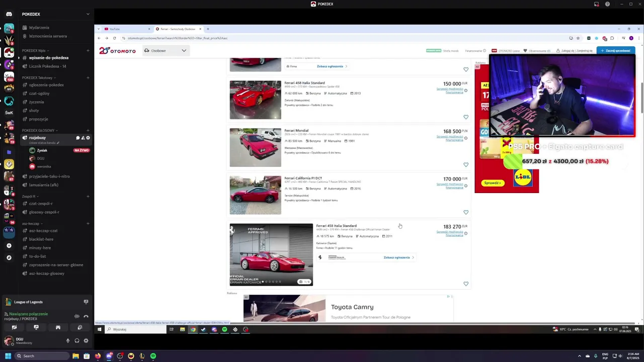The height and width of the screenshot is (362, 644).
Task: Stream League of Legends screen icon
Action: point(86,302)
